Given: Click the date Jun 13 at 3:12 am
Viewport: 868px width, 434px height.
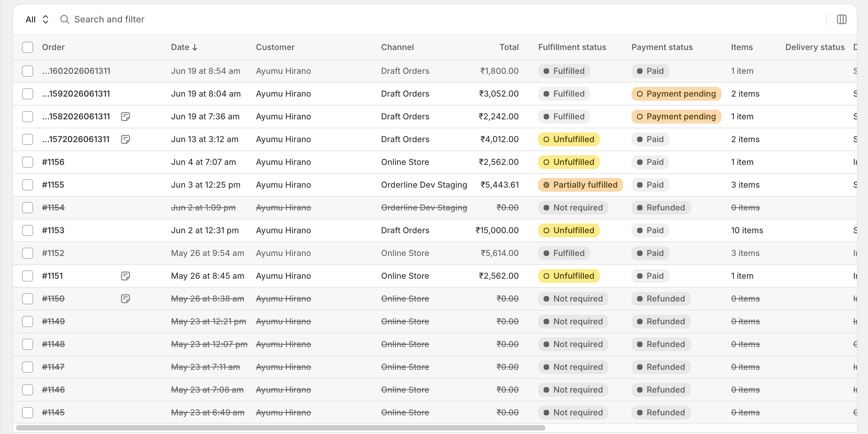Looking at the screenshot, I should tap(205, 139).
